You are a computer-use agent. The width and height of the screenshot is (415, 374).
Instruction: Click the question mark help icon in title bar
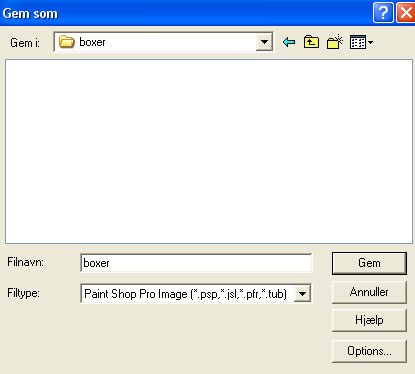tap(383, 13)
